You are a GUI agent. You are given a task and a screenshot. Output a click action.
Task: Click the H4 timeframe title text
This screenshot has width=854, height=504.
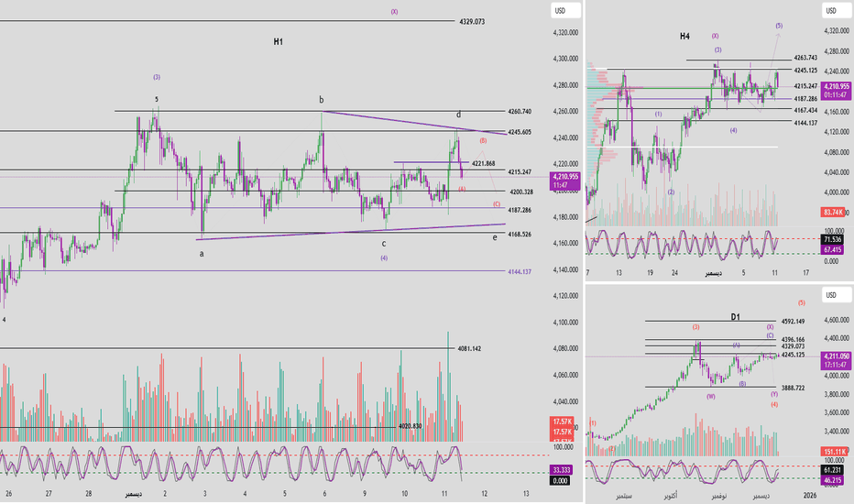[684, 36]
